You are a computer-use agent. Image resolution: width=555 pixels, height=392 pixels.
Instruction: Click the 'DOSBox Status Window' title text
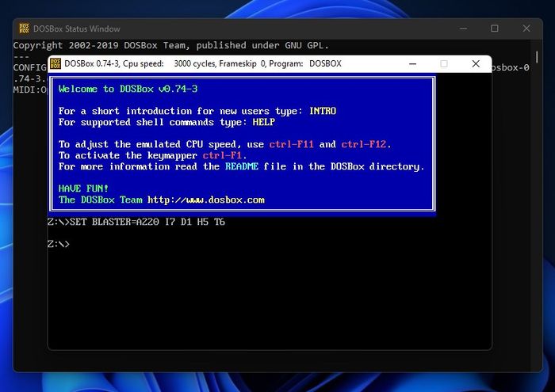pos(77,29)
